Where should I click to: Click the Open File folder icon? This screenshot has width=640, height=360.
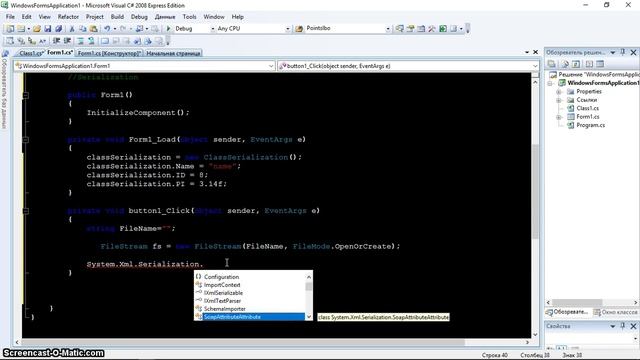(37, 29)
